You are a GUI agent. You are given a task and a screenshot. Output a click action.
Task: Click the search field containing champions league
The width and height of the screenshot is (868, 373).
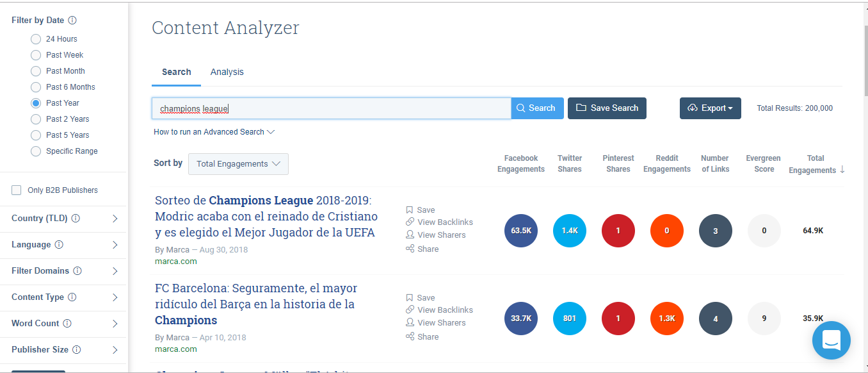331,108
